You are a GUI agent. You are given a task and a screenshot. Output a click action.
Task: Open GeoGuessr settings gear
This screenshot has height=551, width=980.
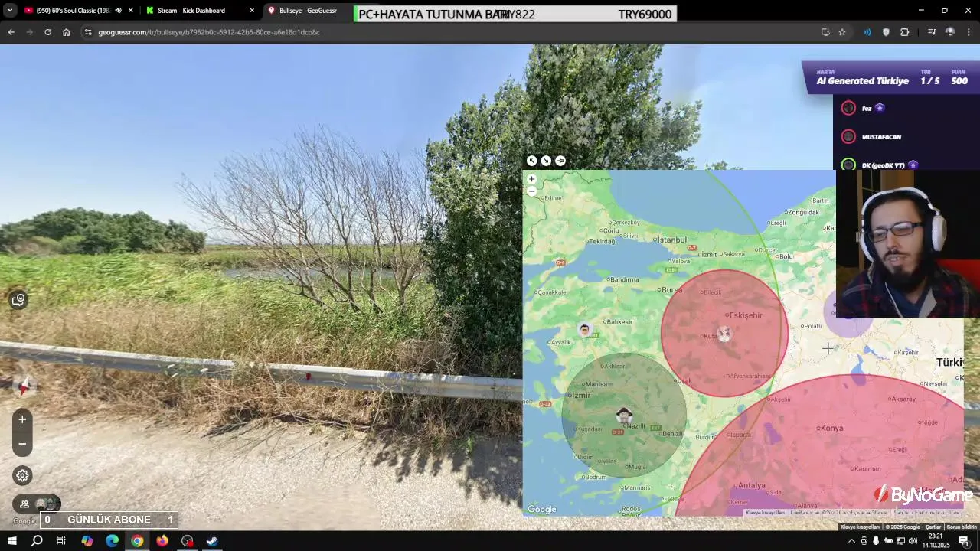coord(22,475)
